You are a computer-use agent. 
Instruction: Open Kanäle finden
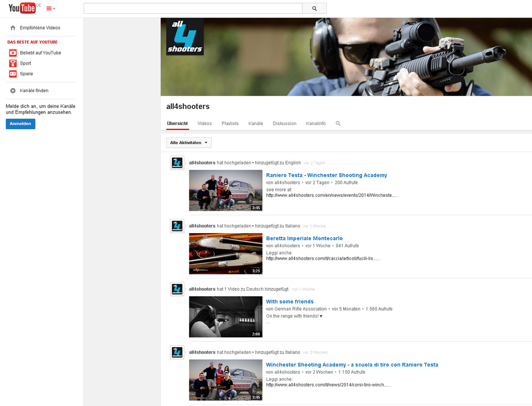[x=34, y=91]
